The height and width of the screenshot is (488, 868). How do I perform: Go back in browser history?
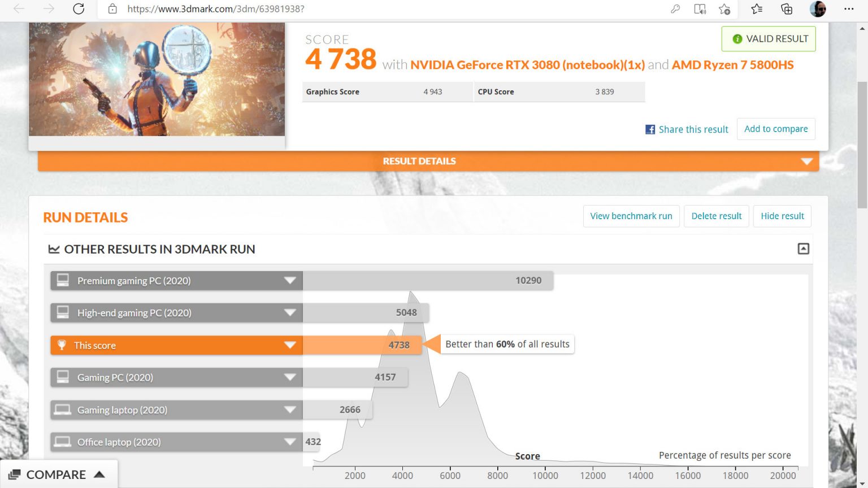(x=19, y=9)
